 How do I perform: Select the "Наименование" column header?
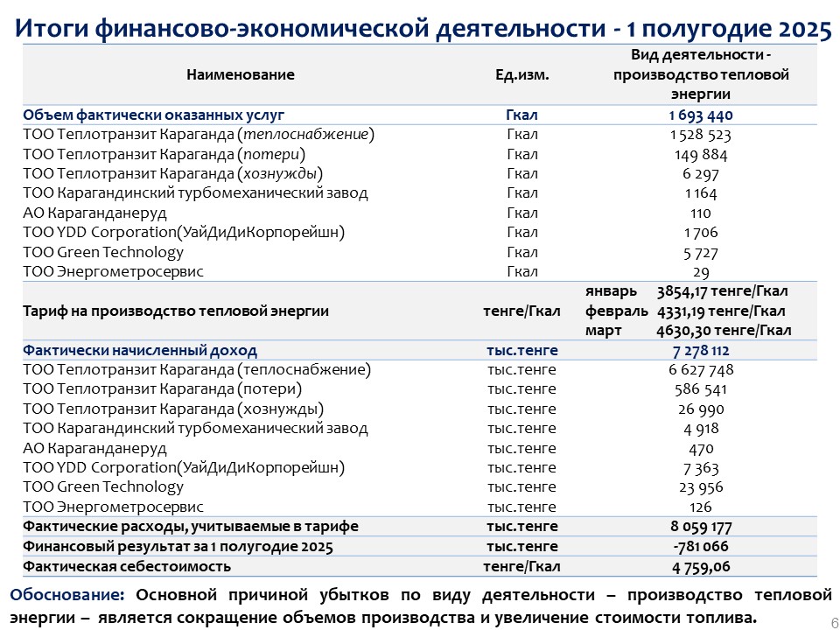tap(241, 74)
